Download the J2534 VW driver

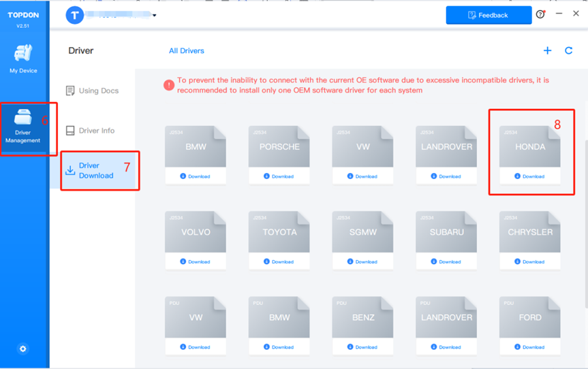pyautogui.click(x=362, y=176)
